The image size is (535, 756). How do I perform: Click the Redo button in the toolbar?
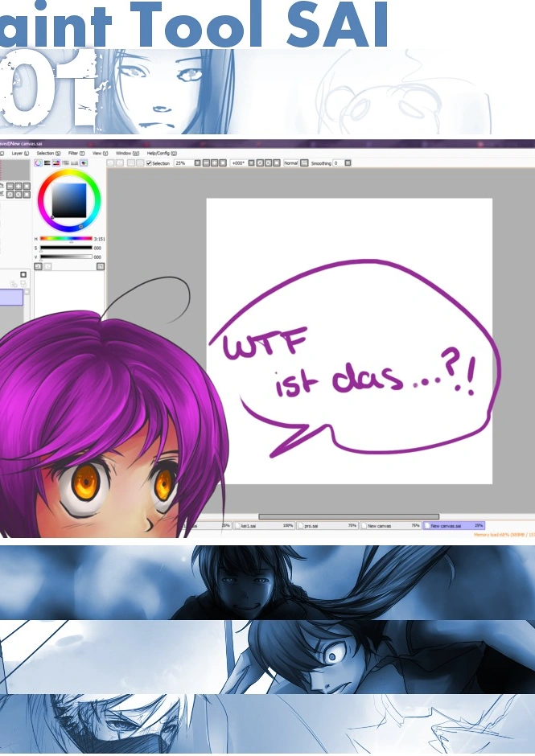pyautogui.click(x=119, y=163)
